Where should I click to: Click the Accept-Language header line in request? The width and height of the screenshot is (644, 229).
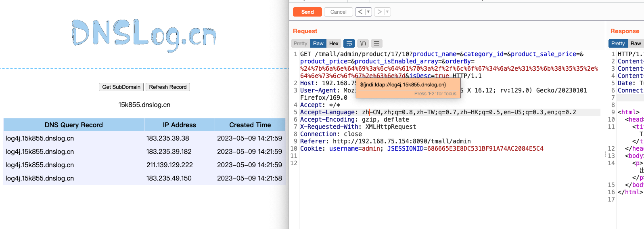438,112
